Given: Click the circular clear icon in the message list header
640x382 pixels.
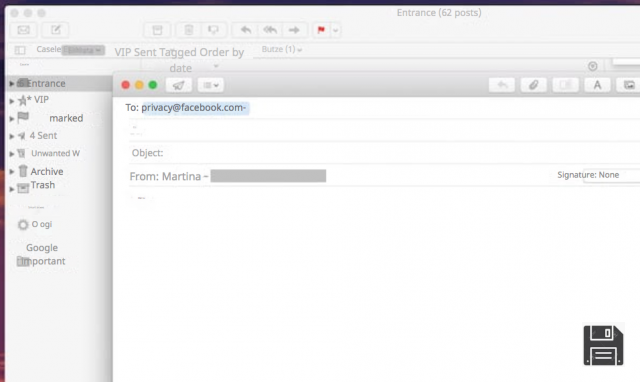Looking at the screenshot, I should pyautogui.click(x=593, y=66).
